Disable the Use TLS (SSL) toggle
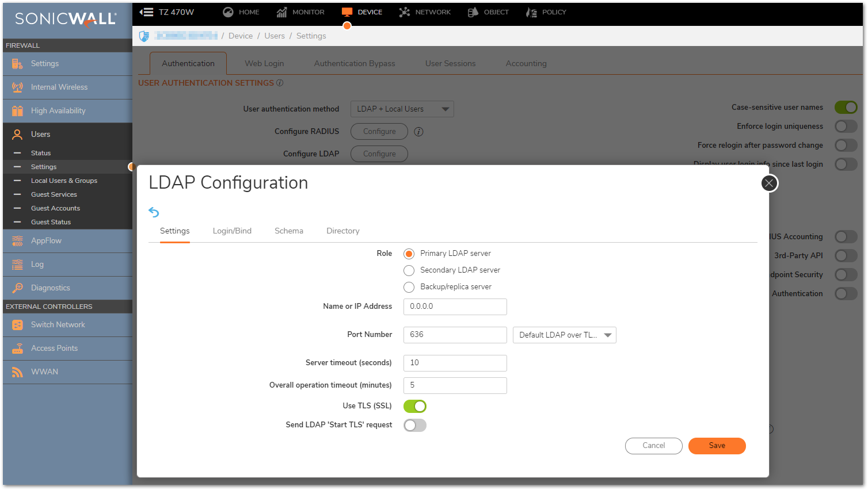Screen dimensions: 868x490 415,407
